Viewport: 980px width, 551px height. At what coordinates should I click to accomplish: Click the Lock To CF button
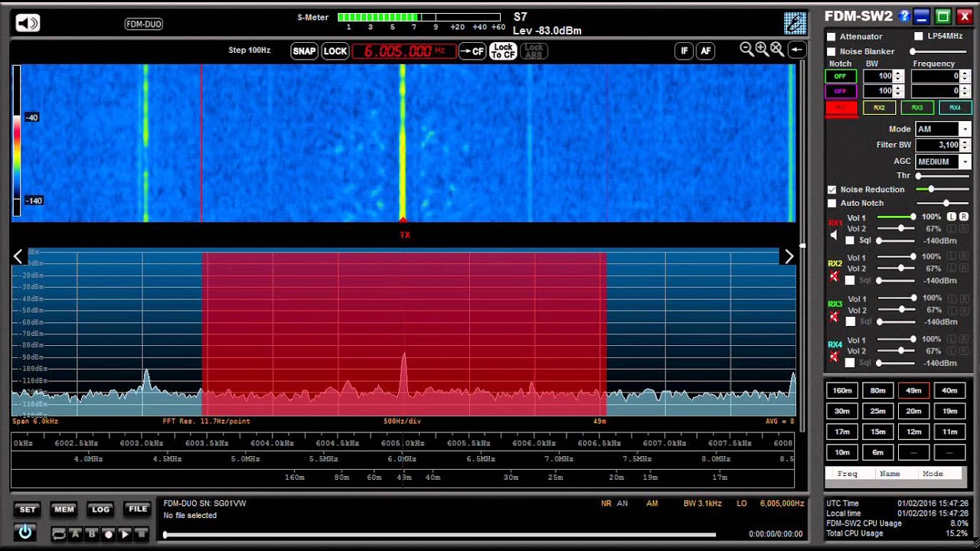(x=503, y=51)
